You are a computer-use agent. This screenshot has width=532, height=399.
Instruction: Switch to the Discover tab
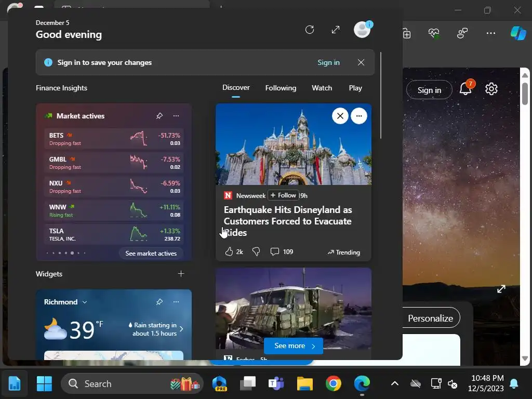click(236, 88)
